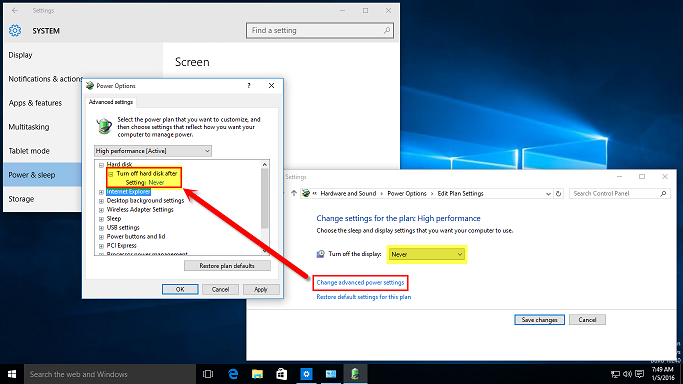Click Apply in Power Options dialog
The image size is (683, 384).
pos(260,290)
